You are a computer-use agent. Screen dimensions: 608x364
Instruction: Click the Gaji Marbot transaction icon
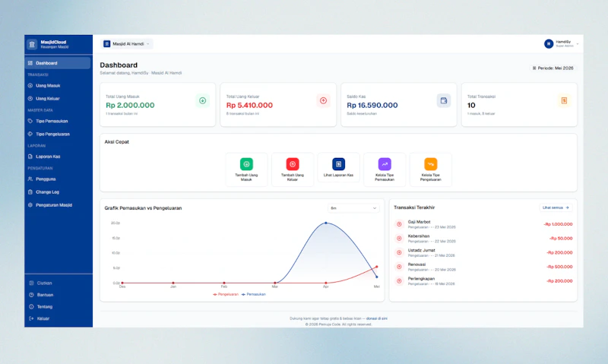pyautogui.click(x=399, y=224)
